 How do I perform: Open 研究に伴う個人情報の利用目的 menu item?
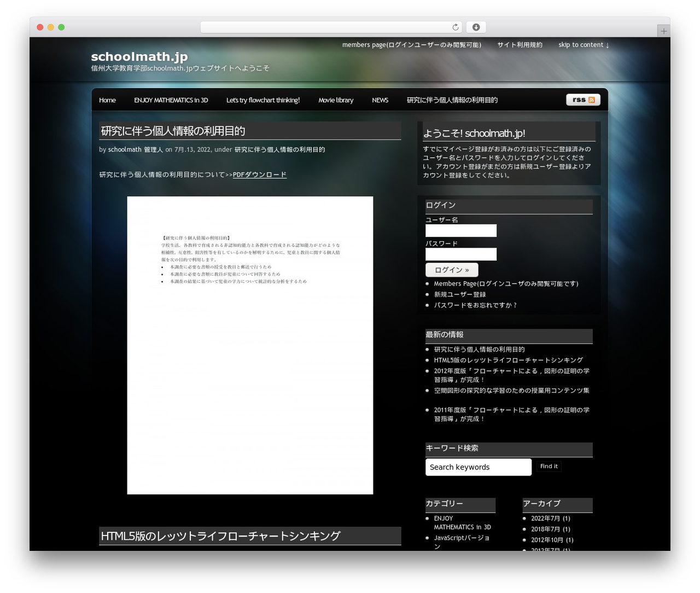click(452, 100)
